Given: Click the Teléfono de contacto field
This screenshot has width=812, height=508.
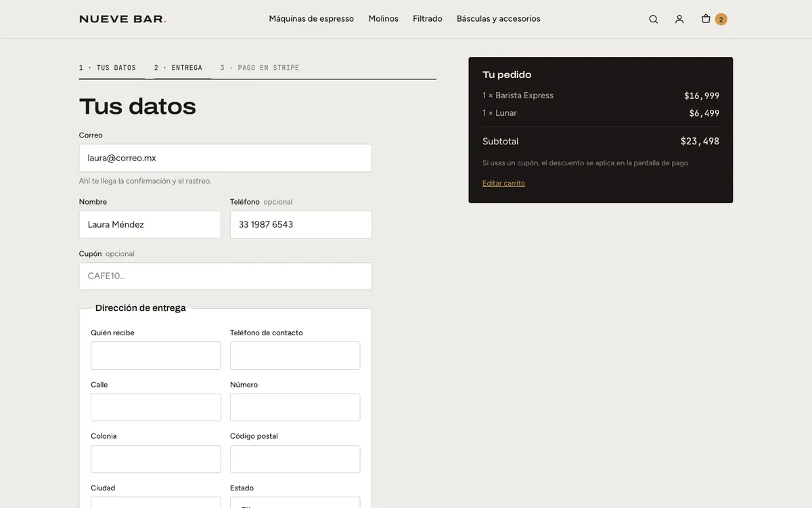Looking at the screenshot, I should pyautogui.click(x=295, y=356).
